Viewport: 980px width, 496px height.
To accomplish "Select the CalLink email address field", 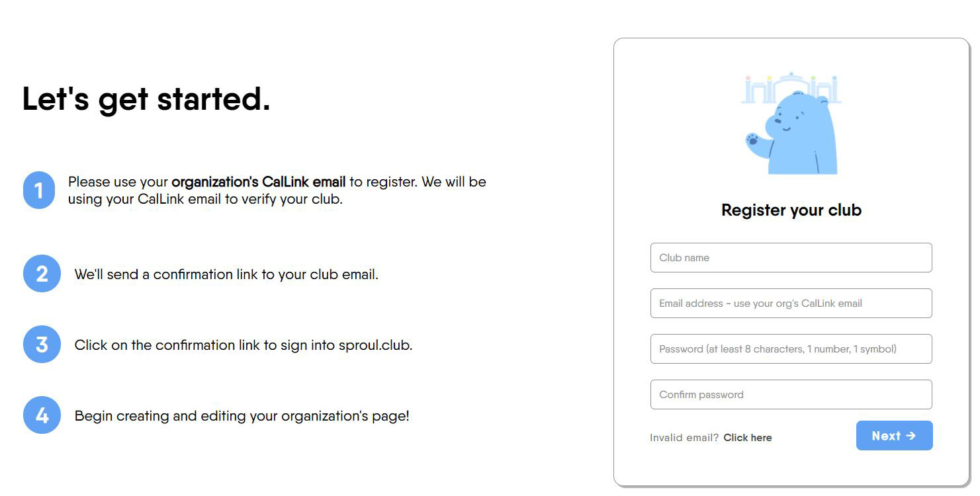I will [x=791, y=304].
